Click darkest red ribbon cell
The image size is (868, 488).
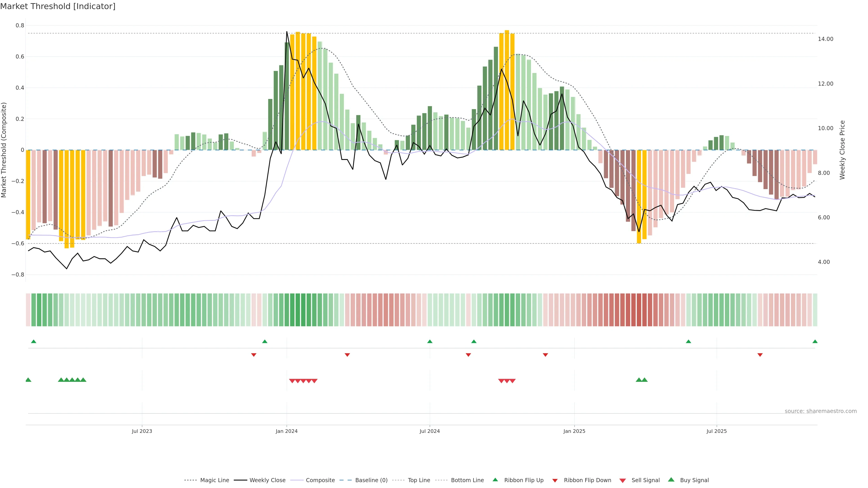[x=639, y=310]
